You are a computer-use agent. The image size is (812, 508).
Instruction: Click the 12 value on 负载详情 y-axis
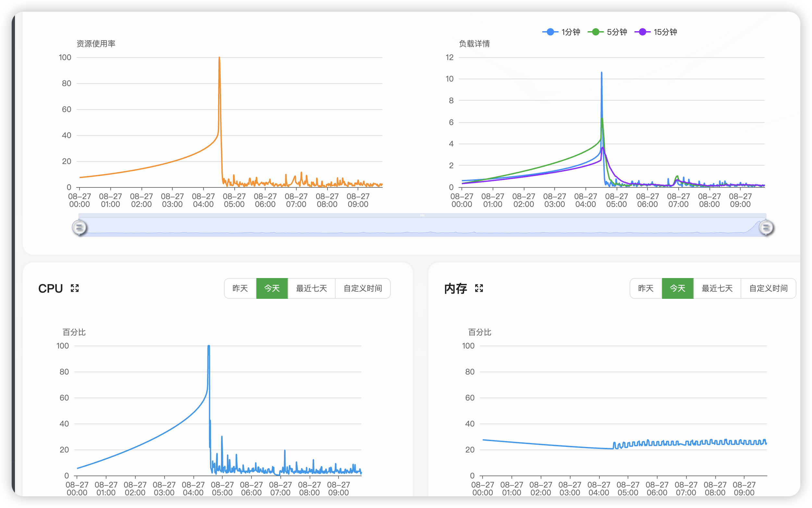coord(449,57)
